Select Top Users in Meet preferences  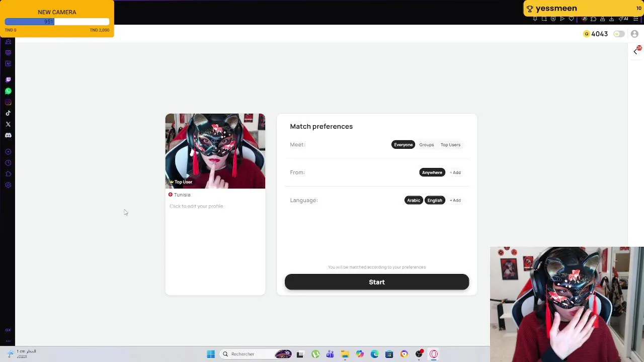[x=450, y=145]
